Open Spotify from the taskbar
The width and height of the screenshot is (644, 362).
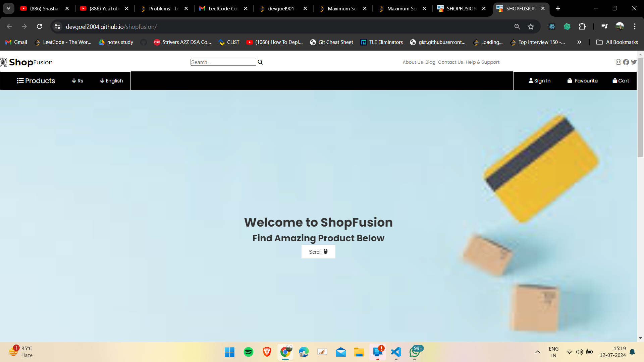(x=248, y=352)
